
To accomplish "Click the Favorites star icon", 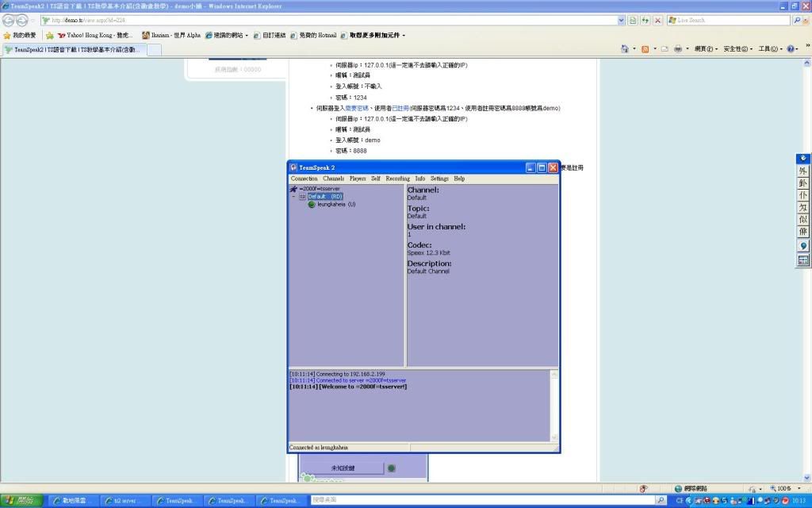I will pos(7,35).
